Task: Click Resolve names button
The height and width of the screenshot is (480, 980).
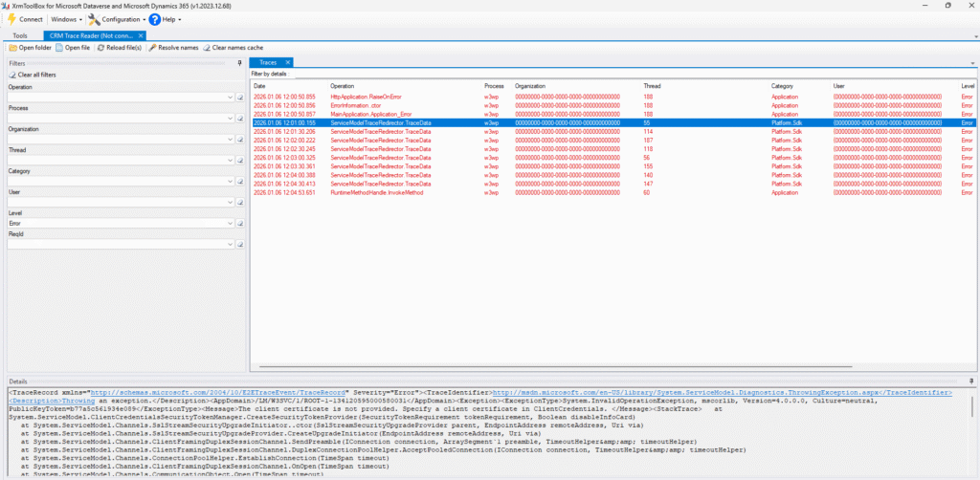Action: tap(174, 48)
